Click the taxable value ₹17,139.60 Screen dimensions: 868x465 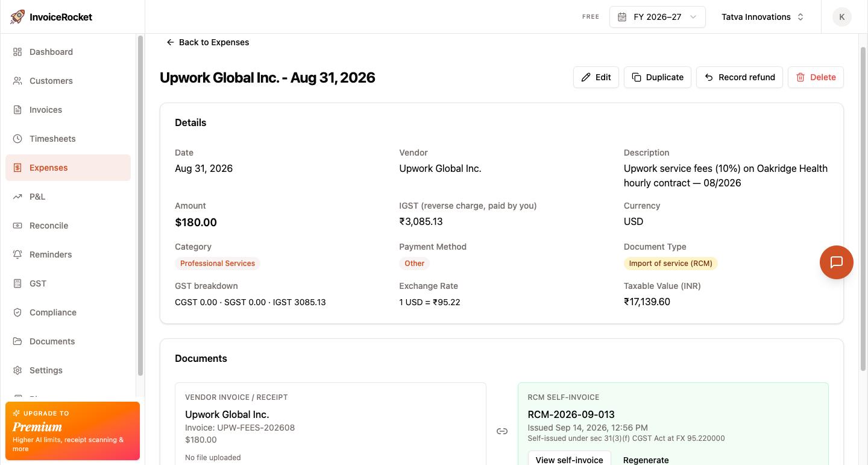pyautogui.click(x=647, y=302)
